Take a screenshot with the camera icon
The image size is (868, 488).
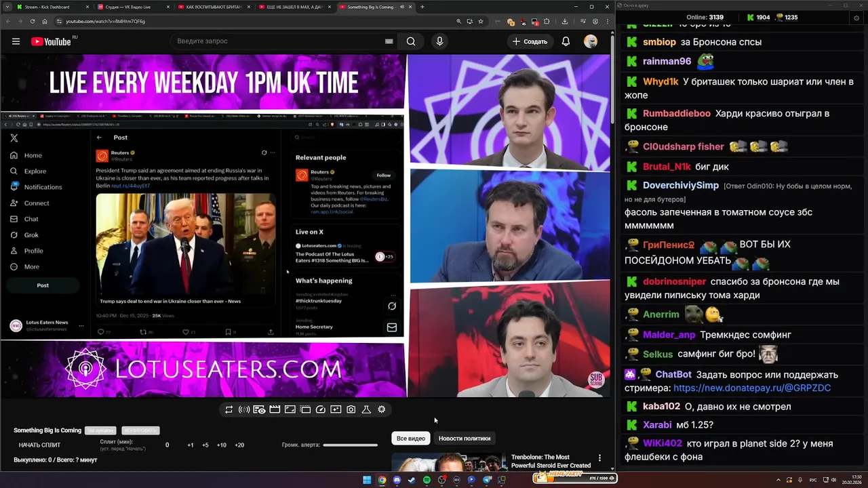point(351,409)
